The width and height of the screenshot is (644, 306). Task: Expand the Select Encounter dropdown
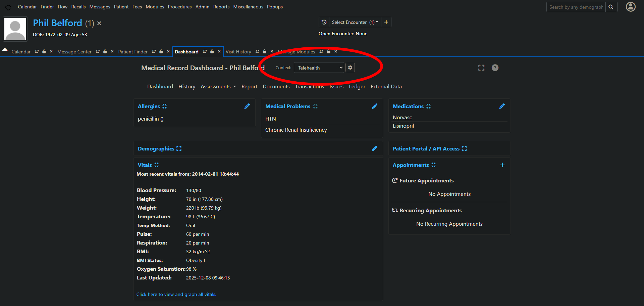click(x=355, y=22)
